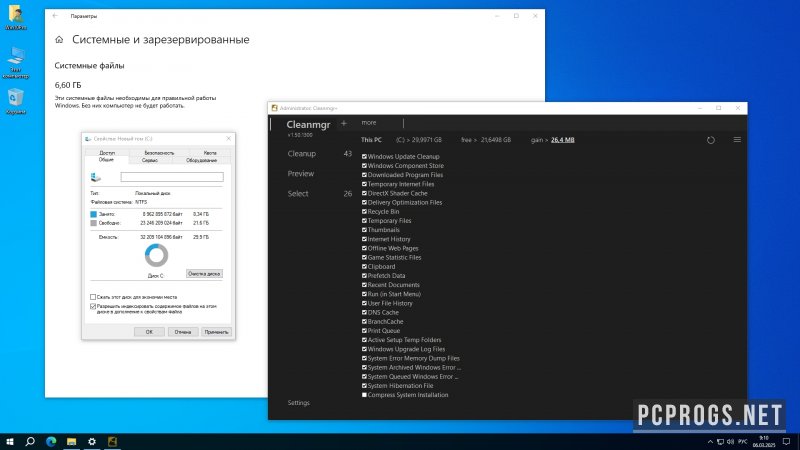Open the notification center icon
The image size is (800, 450).
click(786, 442)
